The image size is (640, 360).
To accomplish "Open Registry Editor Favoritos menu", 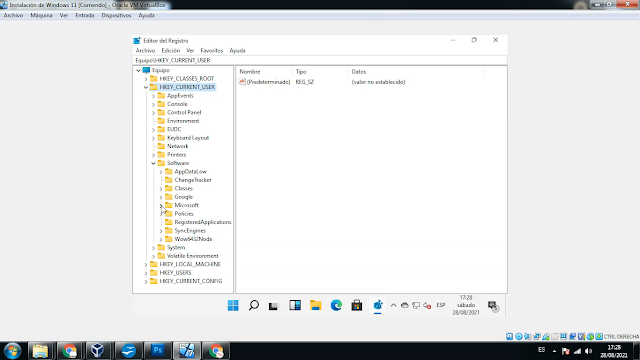I will [x=212, y=51].
